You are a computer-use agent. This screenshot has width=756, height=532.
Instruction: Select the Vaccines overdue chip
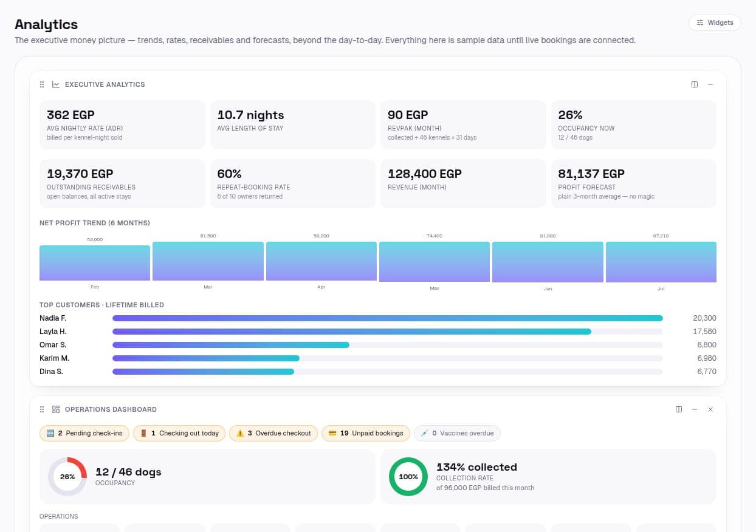click(458, 433)
